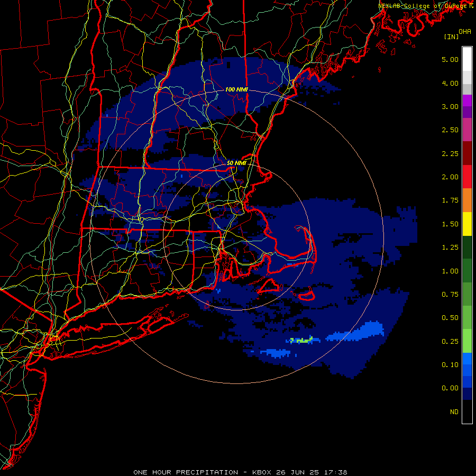Click the '100 NMI' range ring label
The image size is (476, 476).
point(236,89)
